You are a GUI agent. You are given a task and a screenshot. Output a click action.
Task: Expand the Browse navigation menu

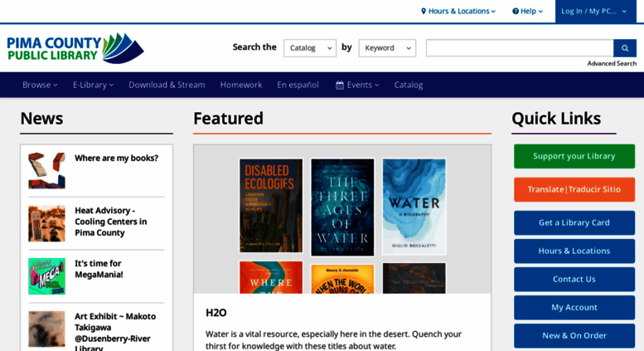[40, 85]
